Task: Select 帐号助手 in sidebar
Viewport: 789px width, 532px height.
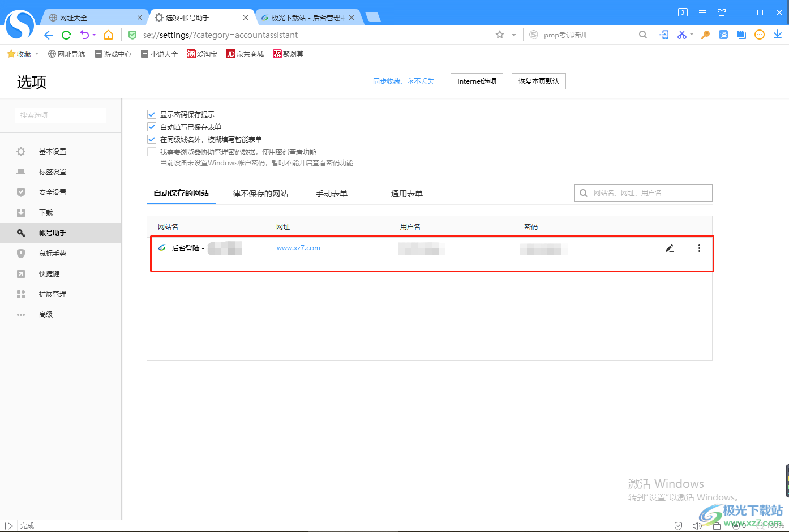Action: tap(61, 233)
